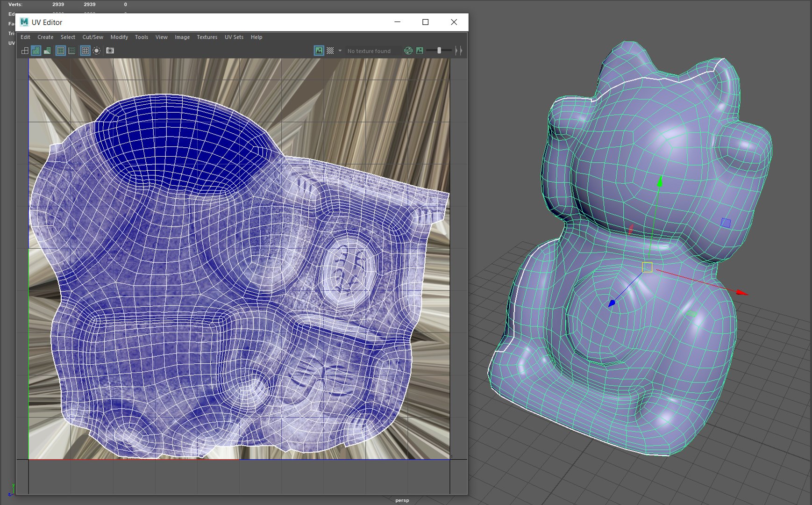Toggle the UV distortion display icon

tap(47, 50)
